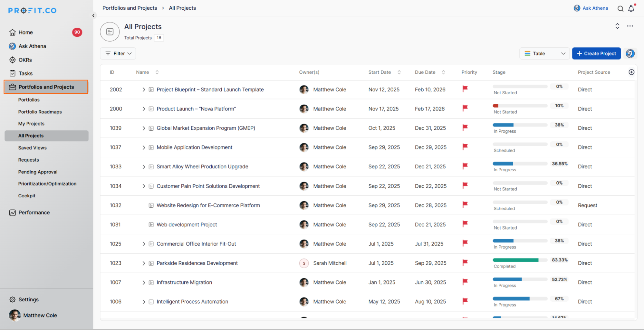This screenshot has width=644, height=330.
Task: Click the add column plus icon
Action: 631,72
